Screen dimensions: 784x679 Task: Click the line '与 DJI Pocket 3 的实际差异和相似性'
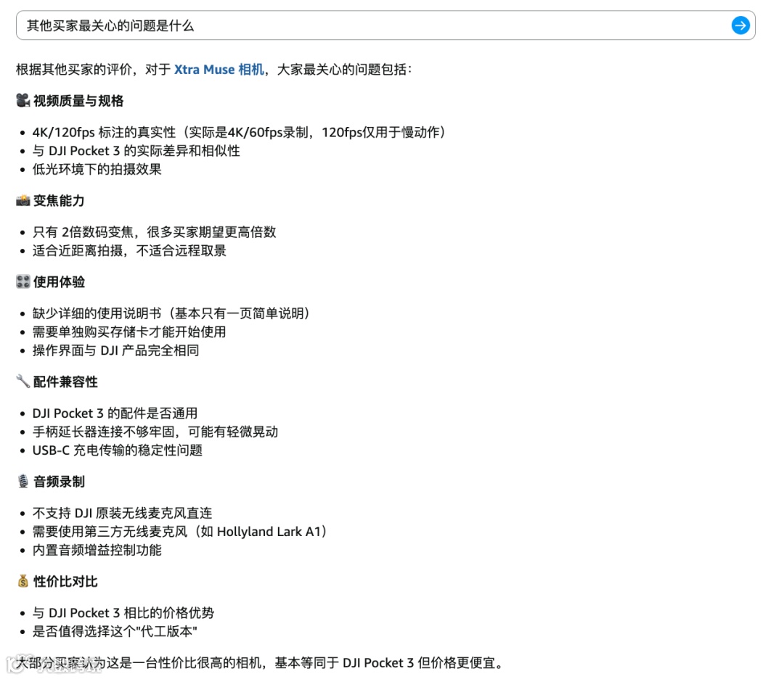(x=136, y=150)
